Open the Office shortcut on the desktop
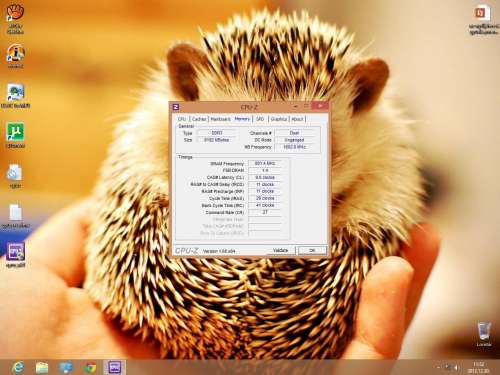Screen dimensions: 500x375 click(x=483, y=21)
